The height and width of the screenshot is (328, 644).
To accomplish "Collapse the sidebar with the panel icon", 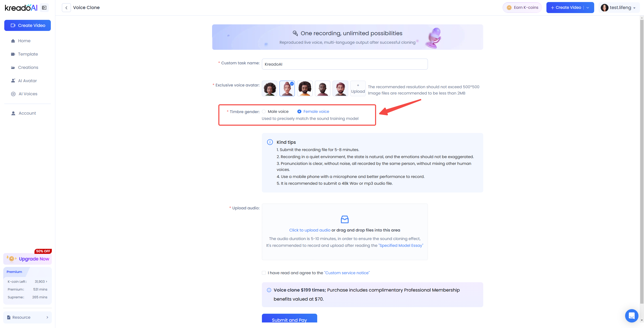I will pyautogui.click(x=44, y=8).
